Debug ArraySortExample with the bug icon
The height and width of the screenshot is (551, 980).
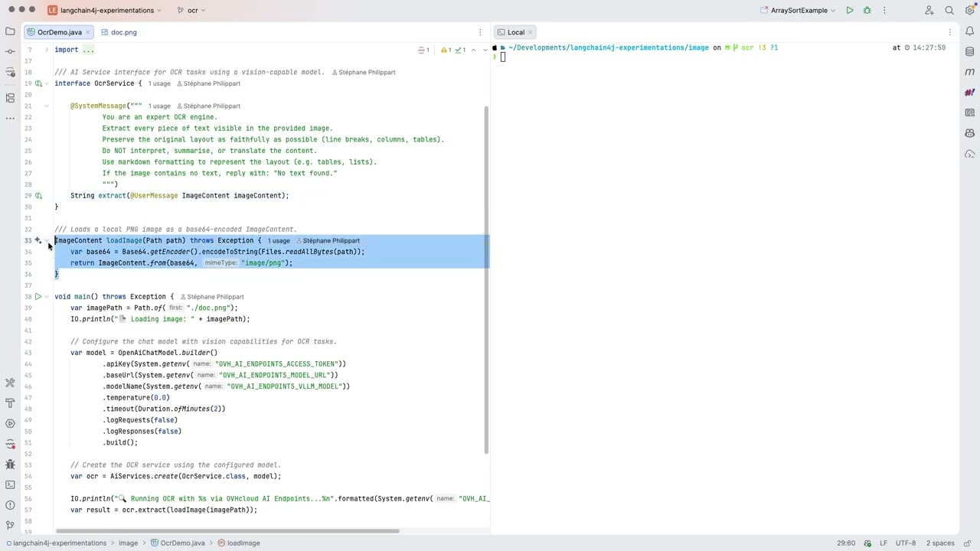tap(867, 10)
